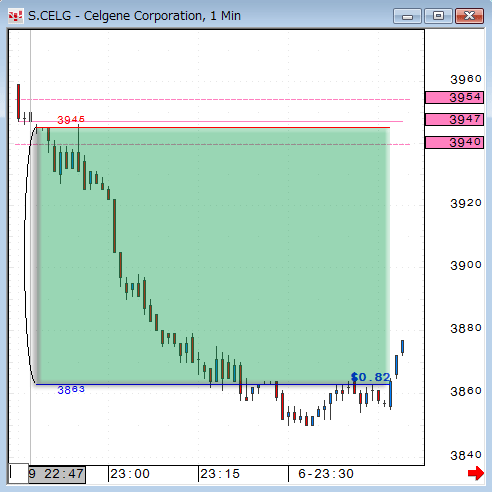Screen dimensions: 492x492
Task: Click the 23:15 time axis label
Action: (x=220, y=474)
